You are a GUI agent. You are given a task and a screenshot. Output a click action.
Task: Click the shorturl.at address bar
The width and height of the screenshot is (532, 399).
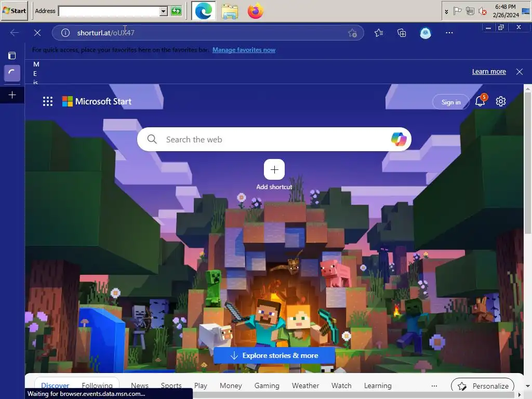[x=207, y=33]
